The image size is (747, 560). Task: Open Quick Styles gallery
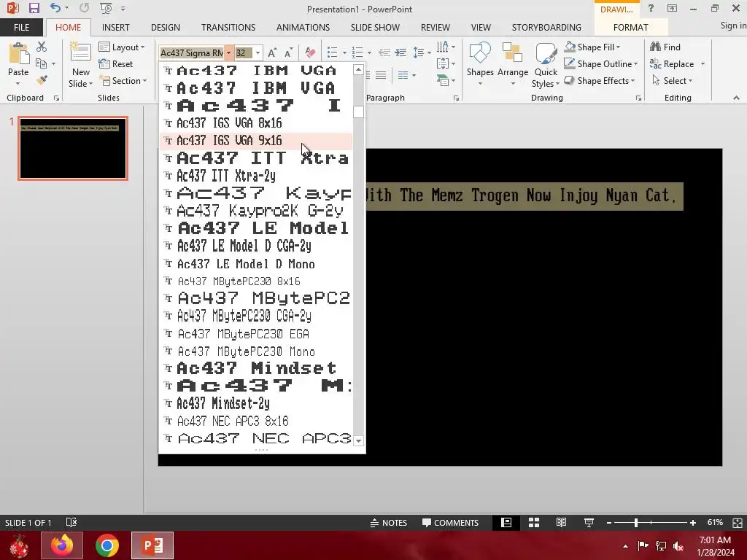pyautogui.click(x=546, y=64)
